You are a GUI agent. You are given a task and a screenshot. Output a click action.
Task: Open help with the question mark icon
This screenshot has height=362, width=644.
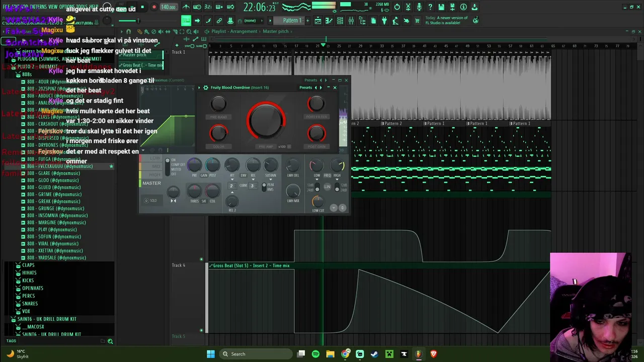click(430, 7)
